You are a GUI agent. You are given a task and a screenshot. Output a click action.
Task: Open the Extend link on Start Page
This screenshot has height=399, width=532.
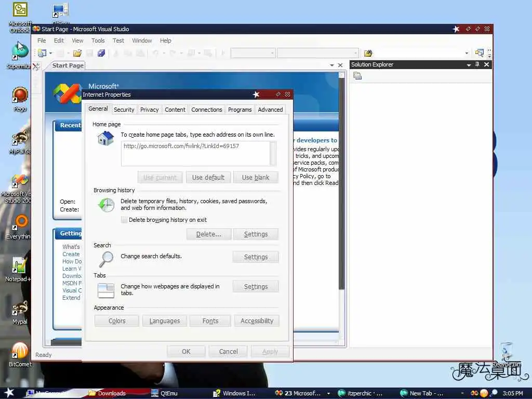(71, 298)
